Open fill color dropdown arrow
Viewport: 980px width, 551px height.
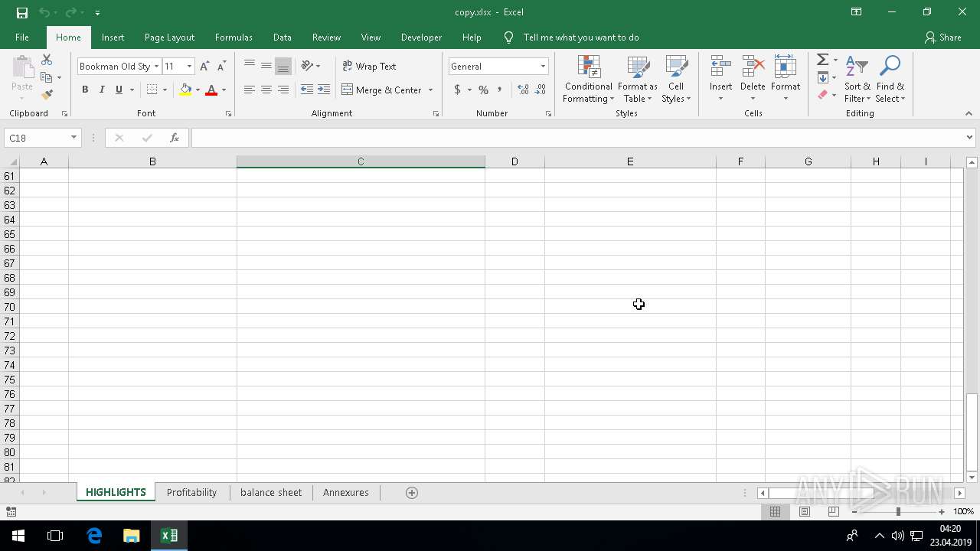pyautogui.click(x=198, y=90)
